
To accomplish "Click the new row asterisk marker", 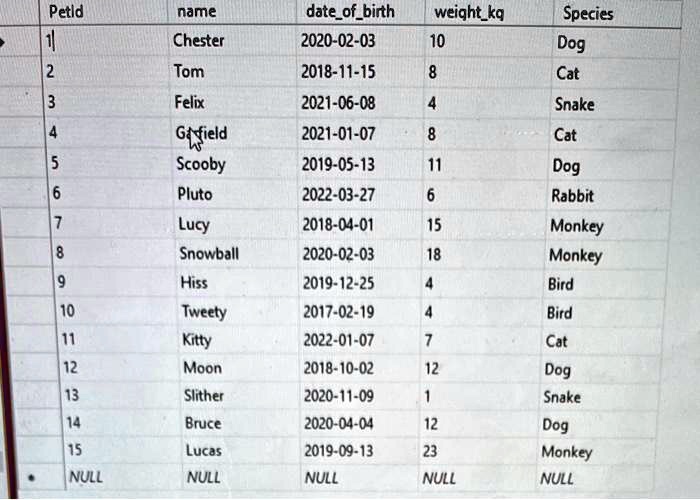I will pyautogui.click(x=33, y=477).
